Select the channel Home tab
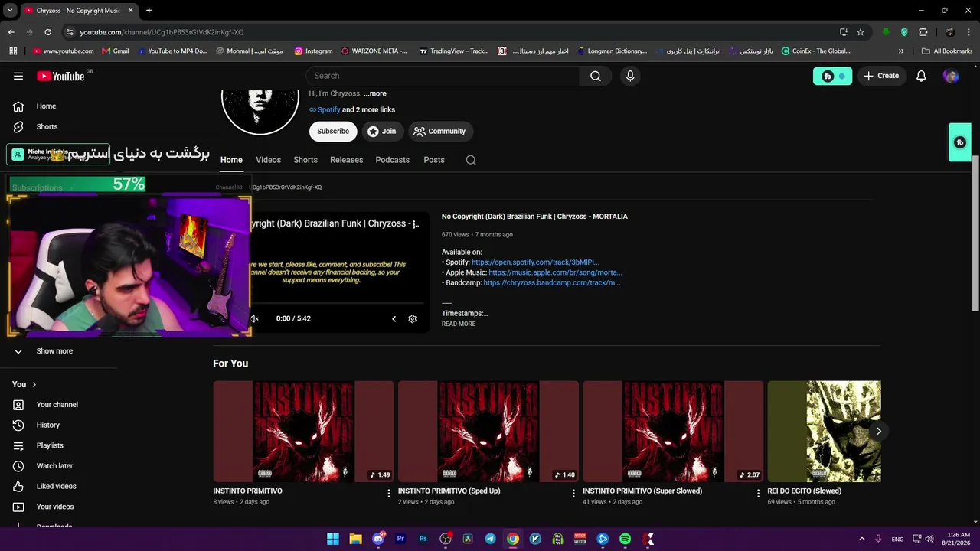The height and width of the screenshot is (551, 980). tap(231, 160)
